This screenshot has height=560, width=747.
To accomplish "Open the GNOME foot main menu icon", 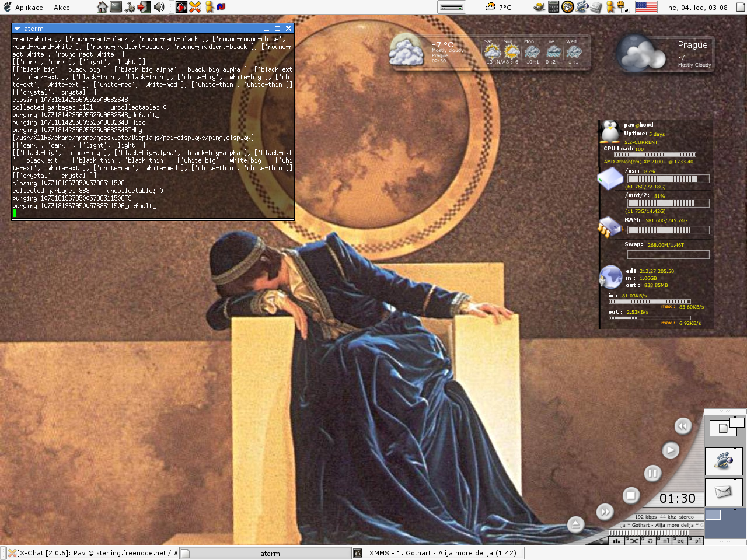I will coord(7,7).
